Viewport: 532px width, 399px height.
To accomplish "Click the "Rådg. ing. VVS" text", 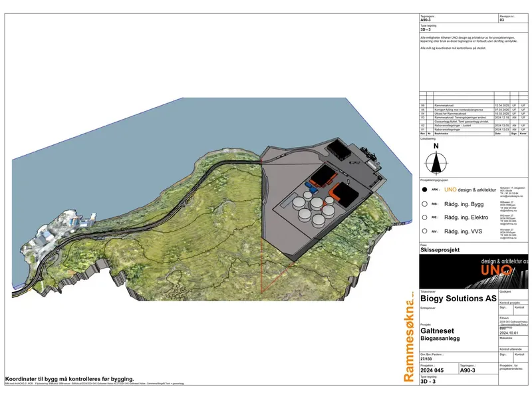I will (x=463, y=231).
